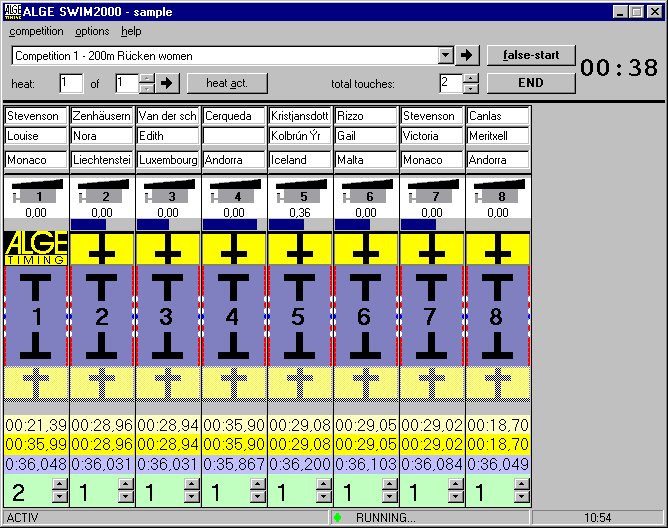Screen dimensions: 668x528
Task: Click the total touches input field
Action: [x=451, y=84]
